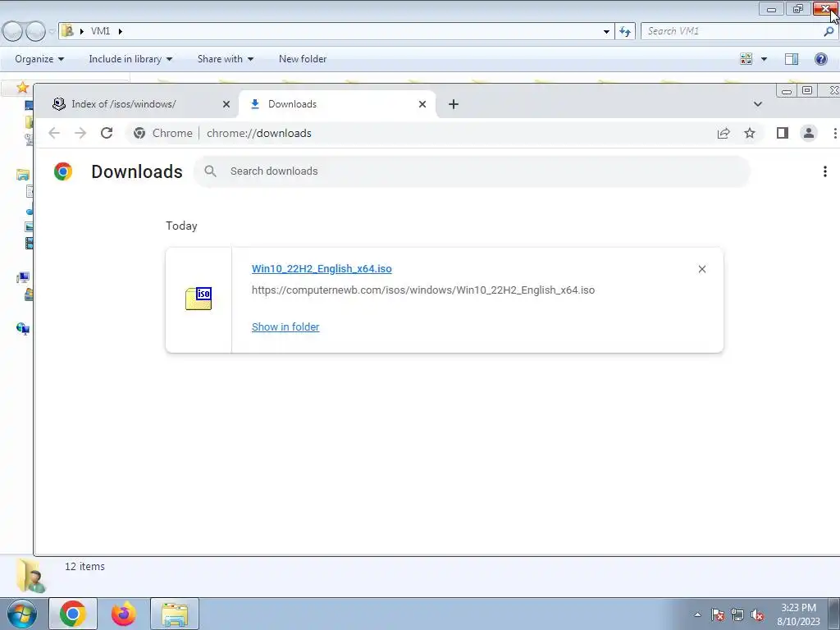Open Chrome main menu three dots

coord(834,133)
